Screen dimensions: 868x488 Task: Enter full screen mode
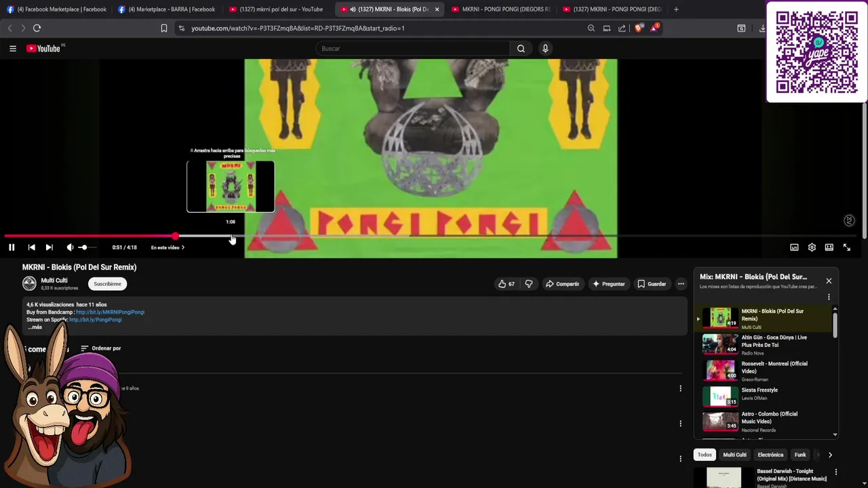click(x=846, y=247)
